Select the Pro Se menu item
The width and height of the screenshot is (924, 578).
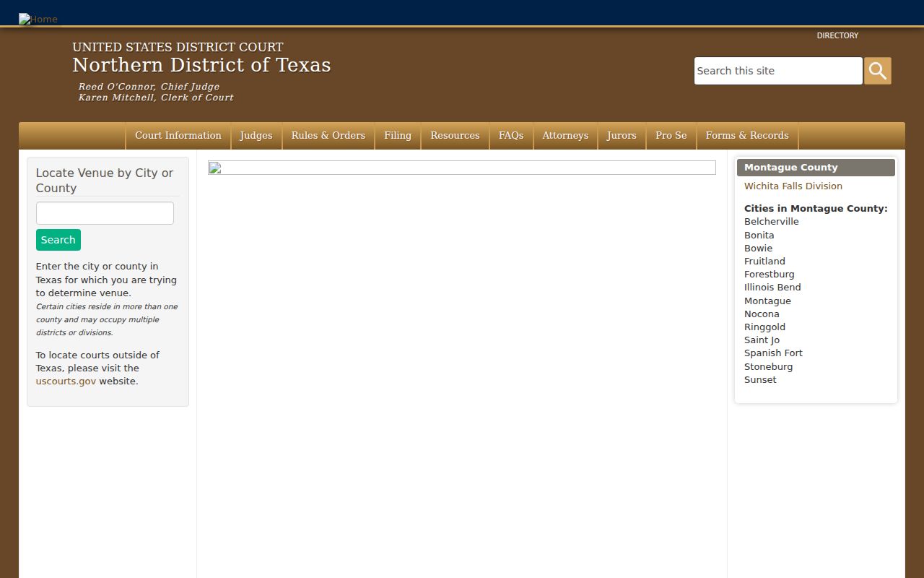pyautogui.click(x=671, y=136)
